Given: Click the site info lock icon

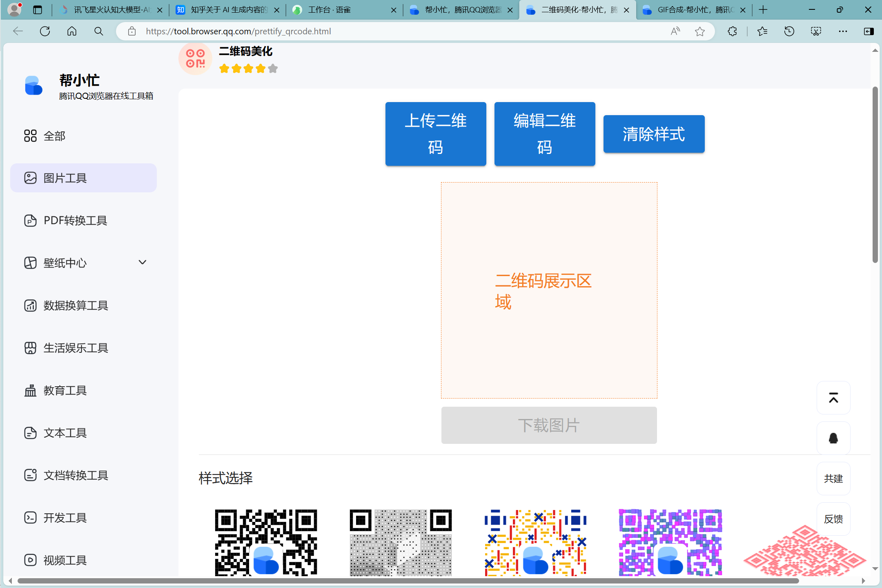Looking at the screenshot, I should click(131, 31).
